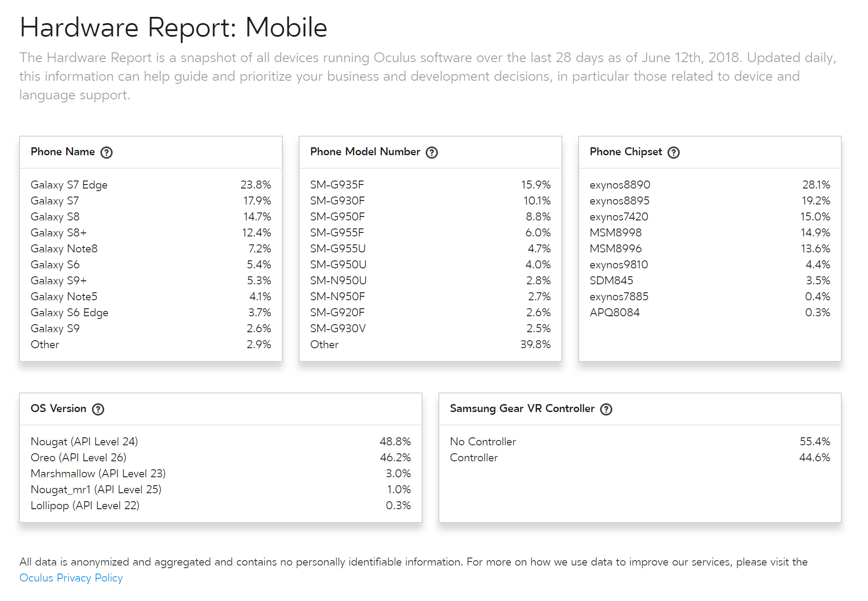Click the OS Version question mark icon
The height and width of the screenshot is (601, 868).
[98, 409]
